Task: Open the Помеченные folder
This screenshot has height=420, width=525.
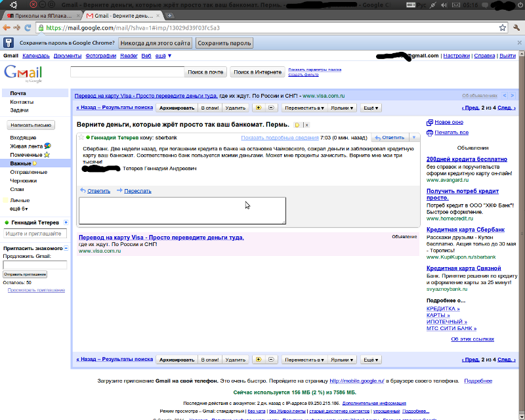Action: click(26, 155)
